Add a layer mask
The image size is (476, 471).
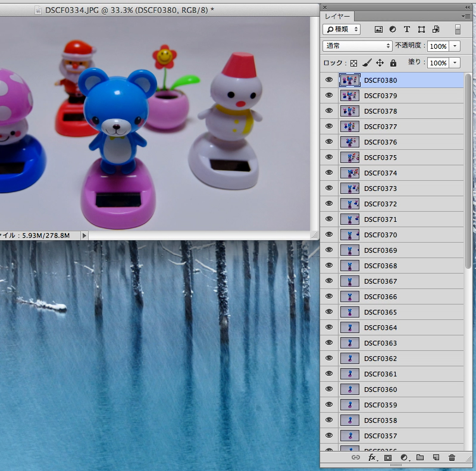388,457
